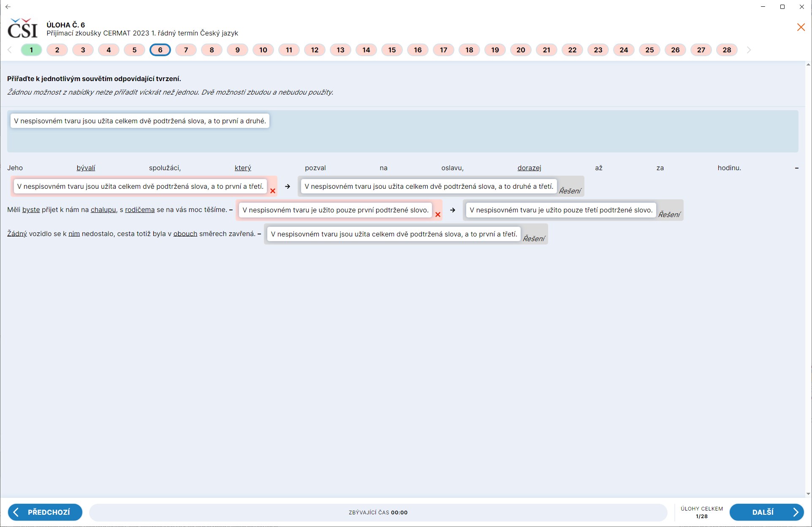Select question 28 pill

tap(727, 50)
